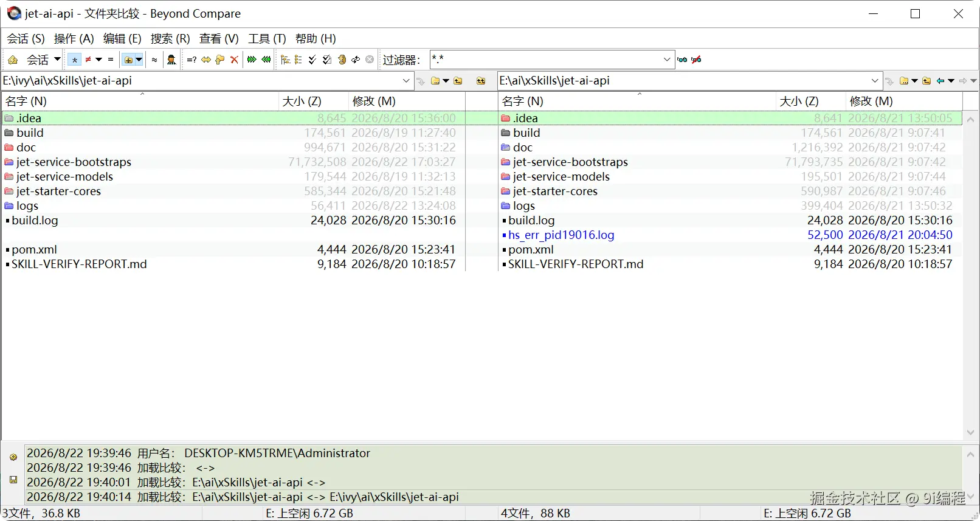This screenshot has height=521, width=980.
Task: Delete selection with red X icon
Action: pyautogui.click(x=234, y=60)
